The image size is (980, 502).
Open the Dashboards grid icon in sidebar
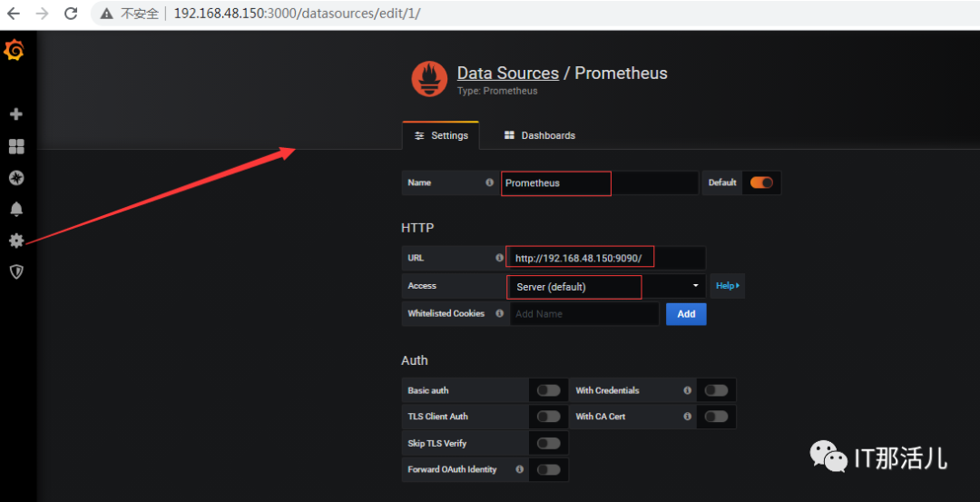point(17,147)
